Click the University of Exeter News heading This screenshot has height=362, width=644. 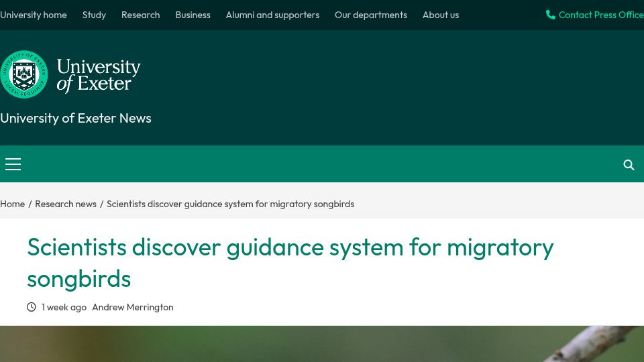point(76,118)
